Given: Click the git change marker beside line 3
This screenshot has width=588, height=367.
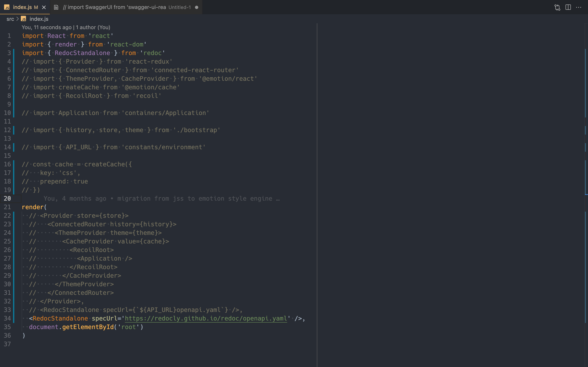Looking at the screenshot, I should [14, 53].
